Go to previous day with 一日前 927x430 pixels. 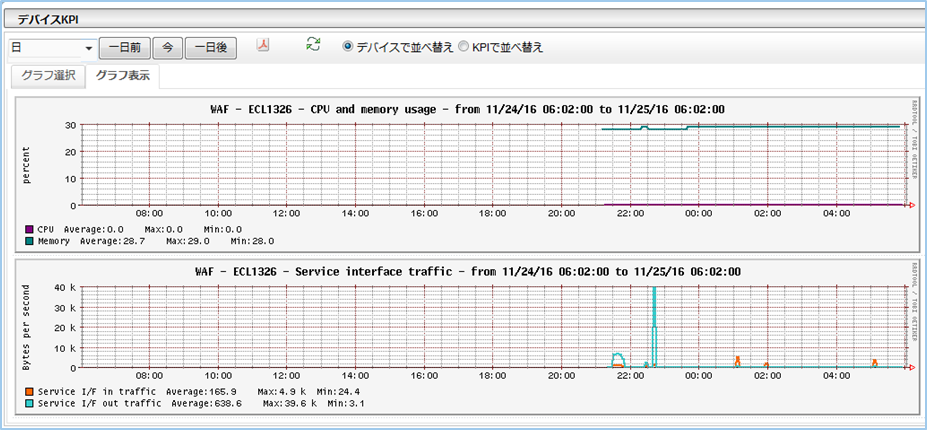[125, 48]
